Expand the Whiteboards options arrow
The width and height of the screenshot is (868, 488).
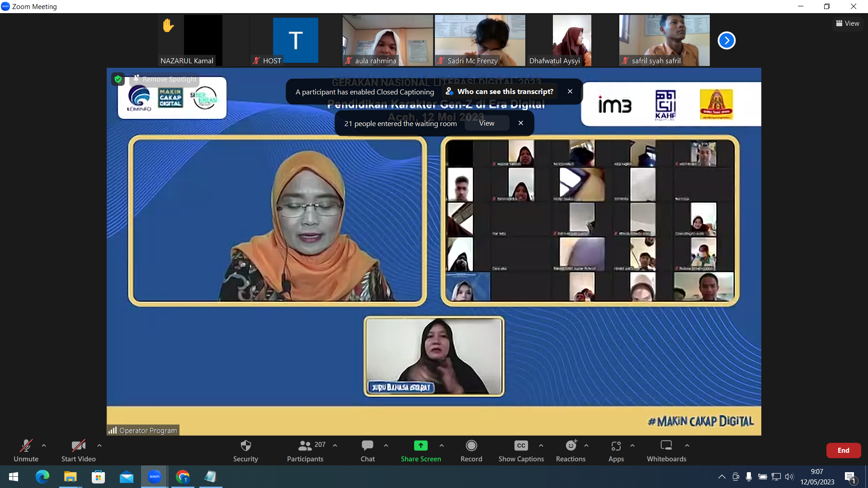pyautogui.click(x=687, y=446)
